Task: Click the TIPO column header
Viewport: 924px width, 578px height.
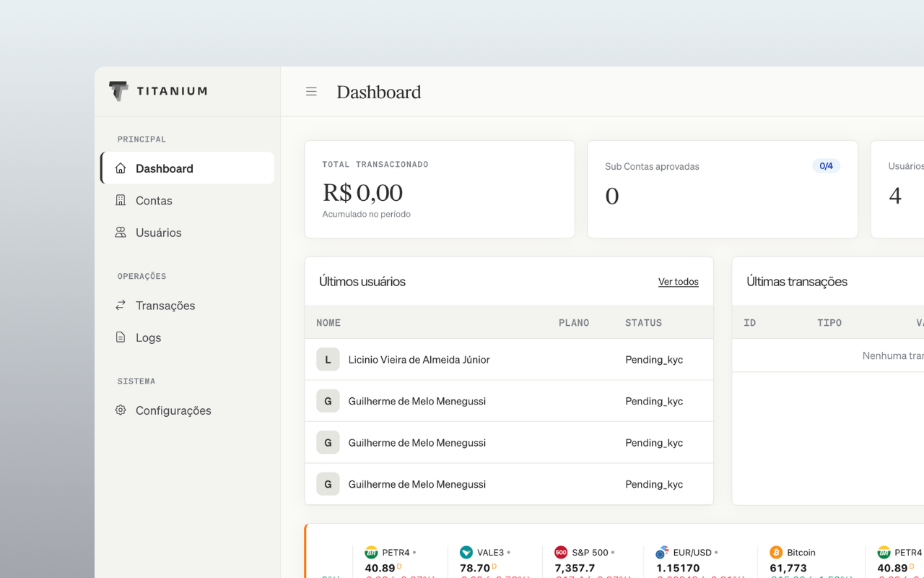Action: [x=829, y=323]
